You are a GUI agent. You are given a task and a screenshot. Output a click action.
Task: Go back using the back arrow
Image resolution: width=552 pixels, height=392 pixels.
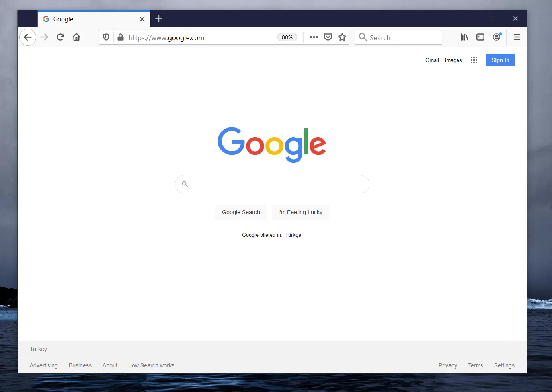pos(28,37)
